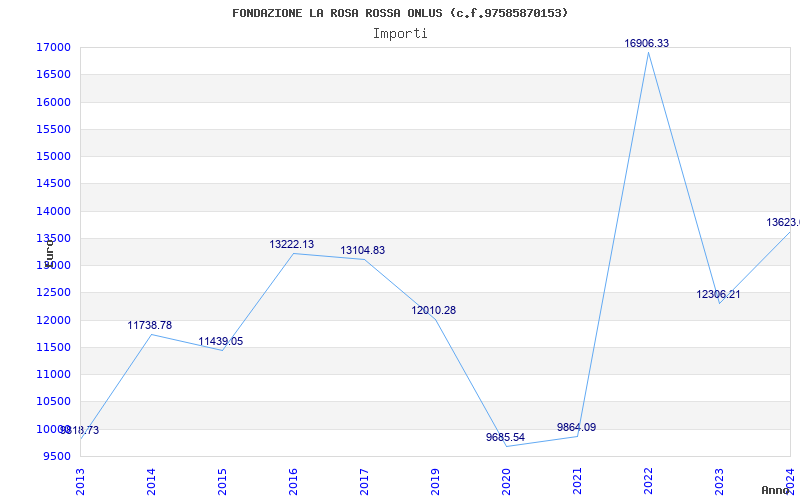
Task: Select data label 11738.78
Action: 149,326
